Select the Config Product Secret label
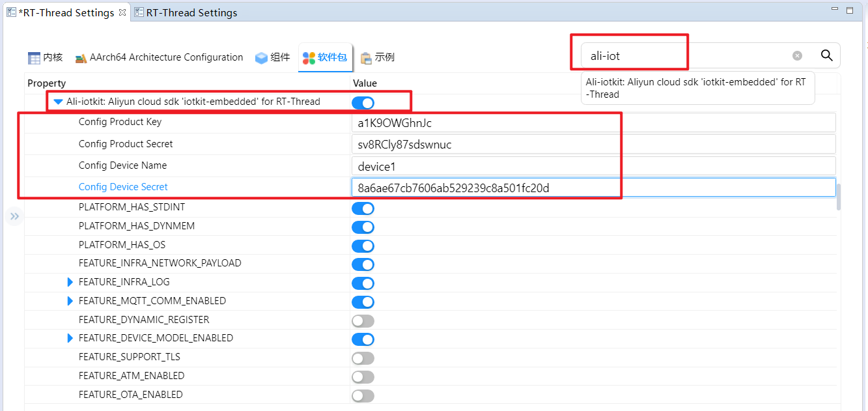868x411 pixels. [x=126, y=144]
